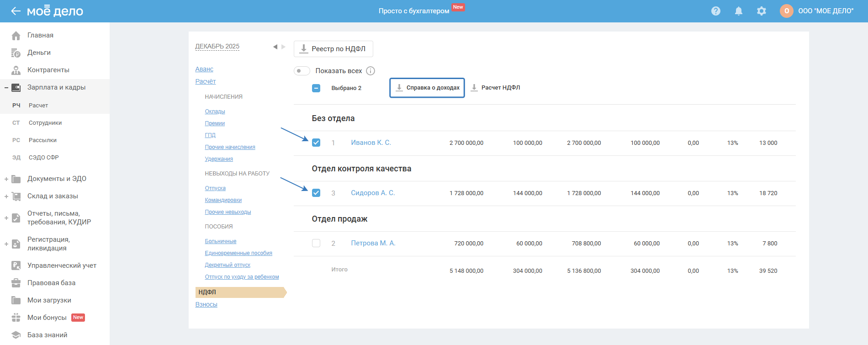The width and height of the screenshot is (868, 345).
Task: Uncheck Сидоров А. С. checkbox
Action: click(x=316, y=193)
